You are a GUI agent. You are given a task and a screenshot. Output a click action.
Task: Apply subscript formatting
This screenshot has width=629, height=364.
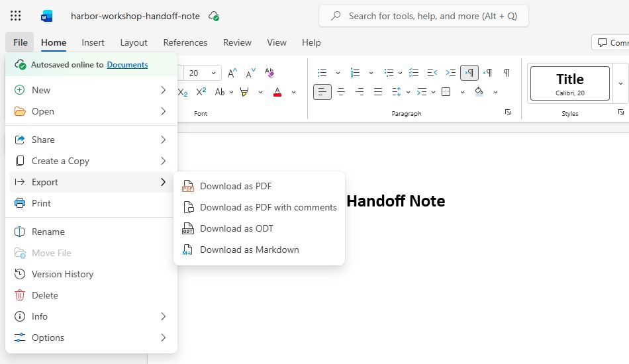point(183,92)
